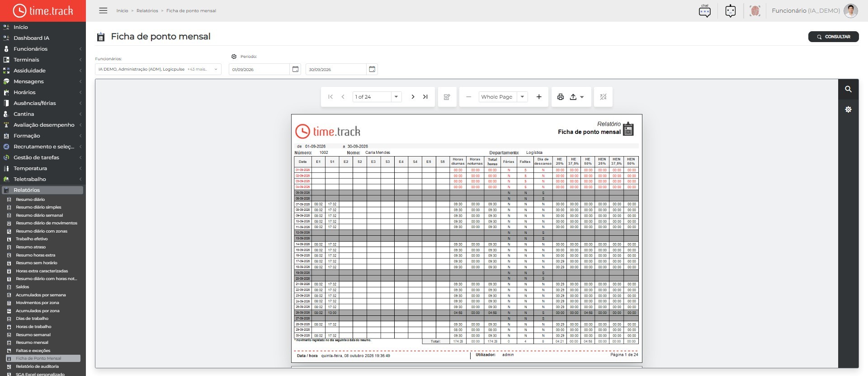
Task: Jump to last report page
Action: click(425, 97)
